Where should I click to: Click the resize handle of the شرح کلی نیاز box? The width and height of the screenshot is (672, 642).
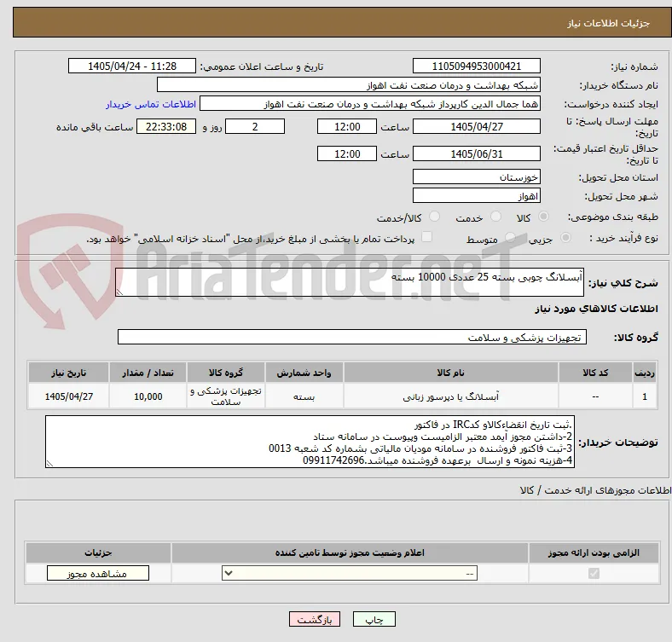[x=119, y=292]
